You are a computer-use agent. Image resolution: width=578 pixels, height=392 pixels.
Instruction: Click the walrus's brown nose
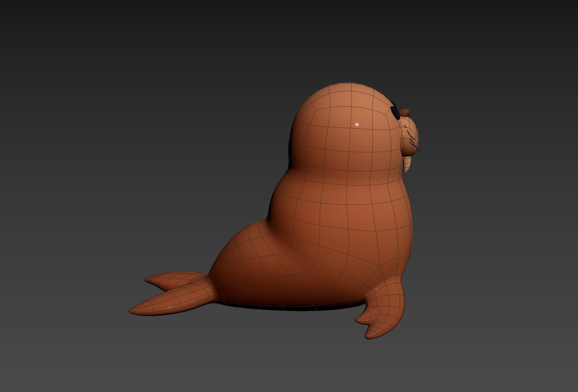405,112
